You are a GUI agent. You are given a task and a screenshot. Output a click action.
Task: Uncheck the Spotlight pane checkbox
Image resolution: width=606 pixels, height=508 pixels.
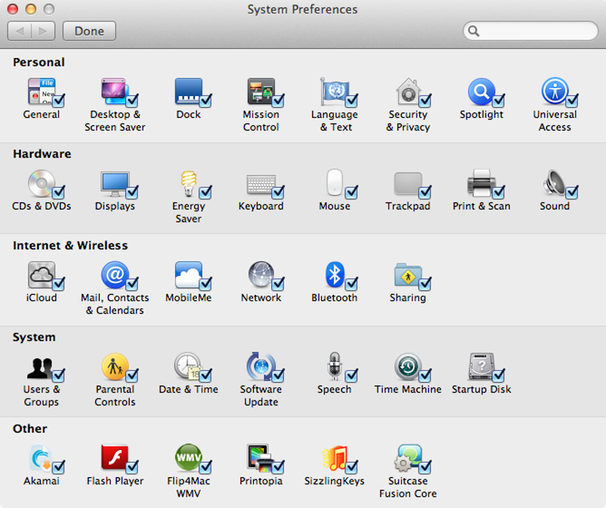tap(498, 100)
